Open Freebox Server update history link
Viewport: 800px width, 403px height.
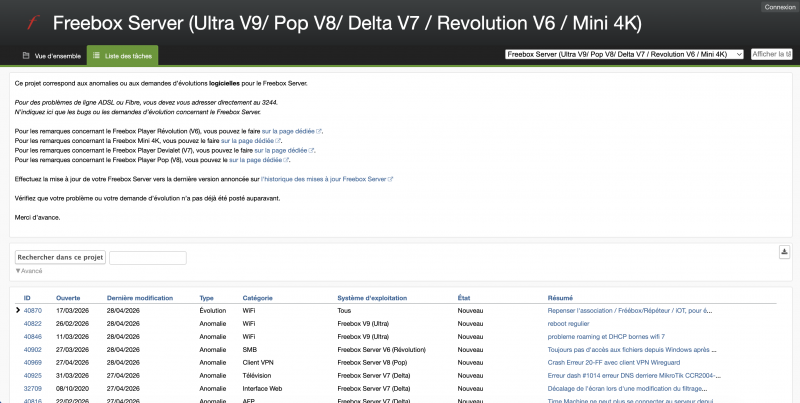coord(327,179)
